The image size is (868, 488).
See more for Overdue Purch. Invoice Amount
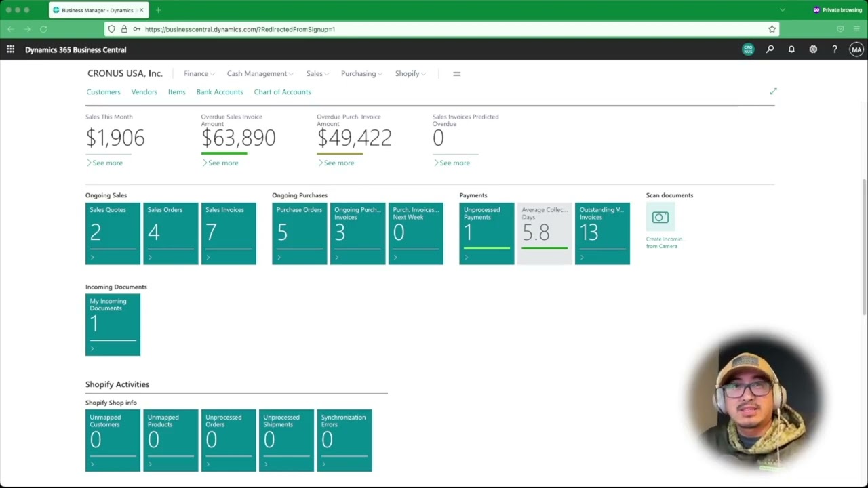(x=336, y=163)
